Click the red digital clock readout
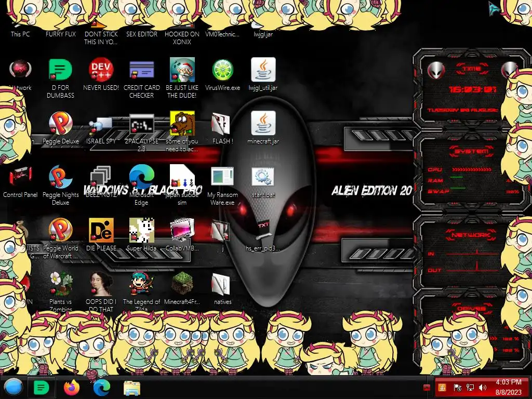 pos(473,89)
